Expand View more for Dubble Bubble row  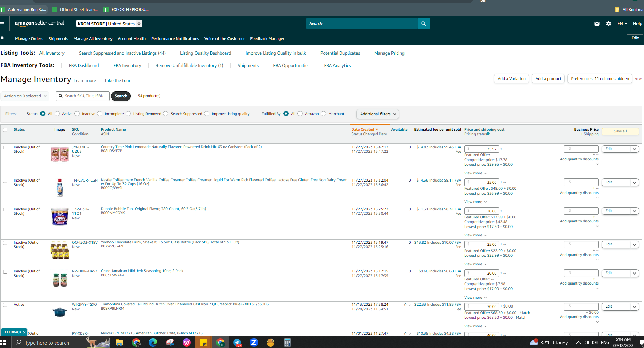coord(476,235)
